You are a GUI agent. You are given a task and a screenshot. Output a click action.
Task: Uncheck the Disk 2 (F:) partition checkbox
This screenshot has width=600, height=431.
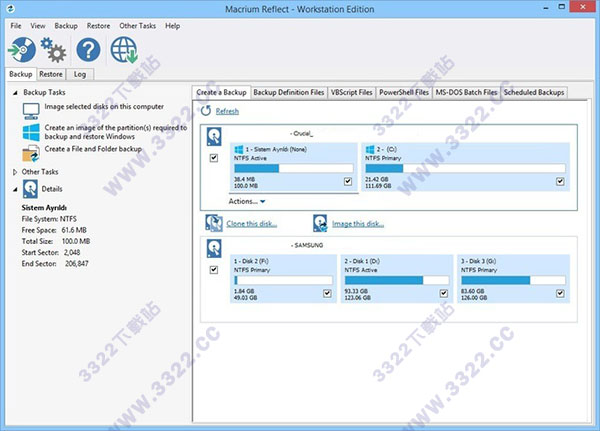point(327,294)
